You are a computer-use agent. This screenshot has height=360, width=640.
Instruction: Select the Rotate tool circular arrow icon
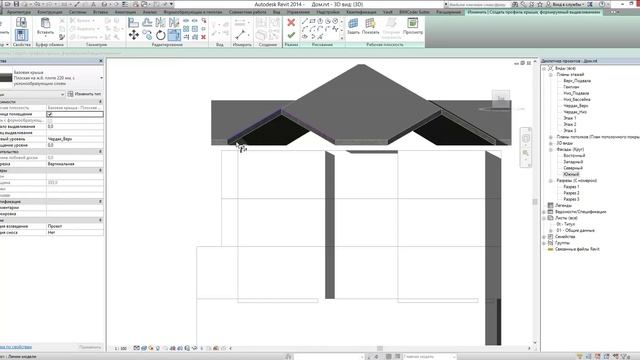(x=161, y=35)
